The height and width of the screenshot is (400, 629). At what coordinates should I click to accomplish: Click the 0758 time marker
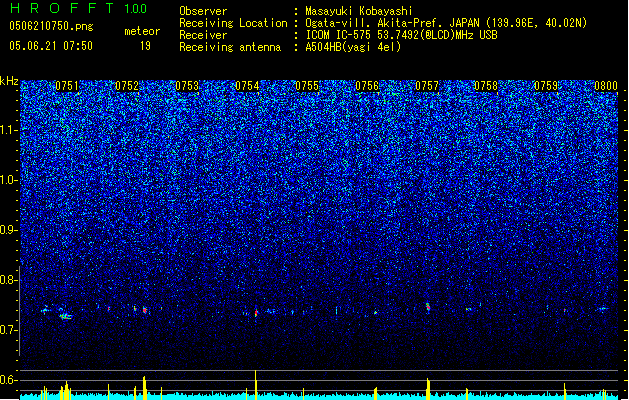pos(486,86)
